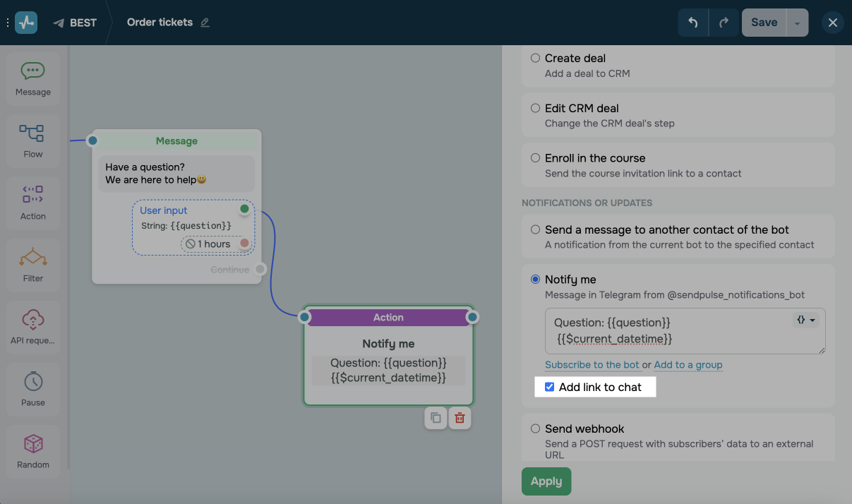Duplicate the Action block with copy icon
Image resolution: width=852 pixels, height=504 pixels.
pyautogui.click(x=436, y=418)
